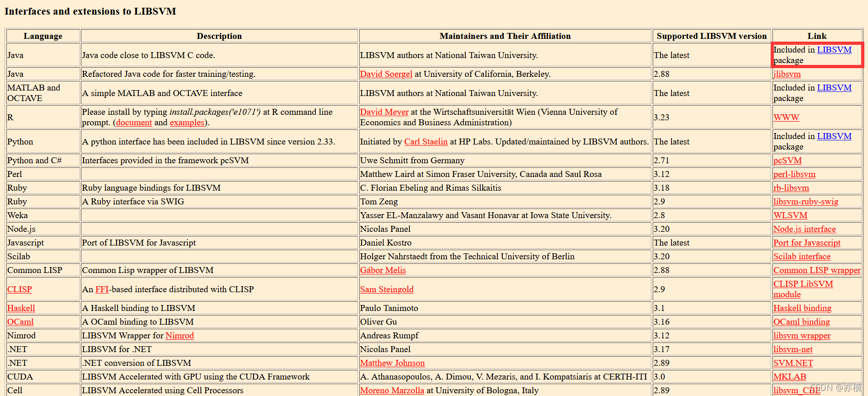Open the CLISP LibSVM module link
Viewport: 868px width, 396px height.
click(x=803, y=289)
